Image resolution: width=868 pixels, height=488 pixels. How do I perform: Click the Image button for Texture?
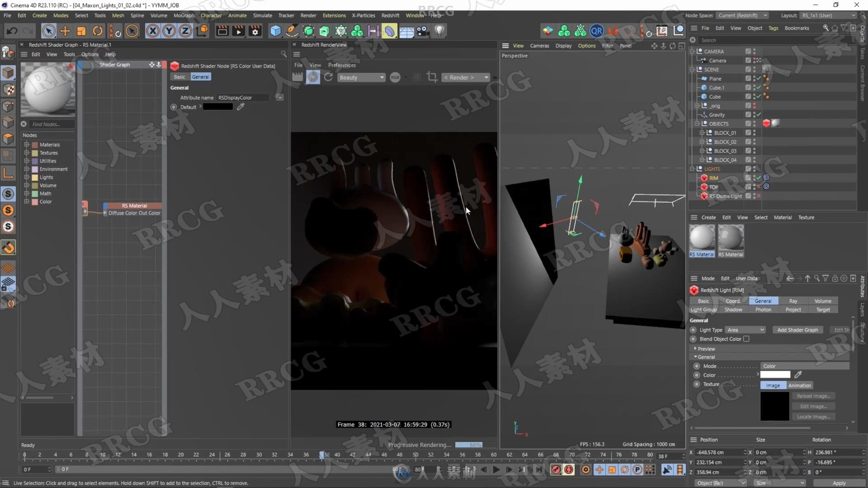pyautogui.click(x=773, y=385)
